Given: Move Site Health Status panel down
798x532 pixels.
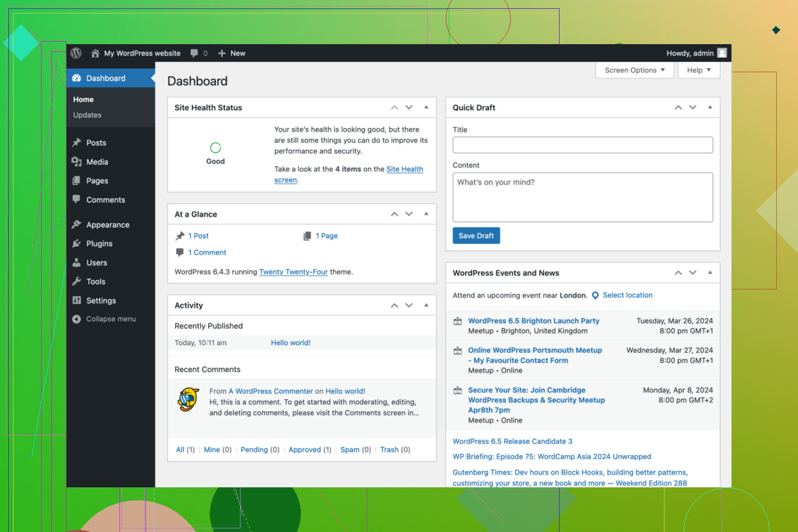Looking at the screenshot, I should pos(409,108).
